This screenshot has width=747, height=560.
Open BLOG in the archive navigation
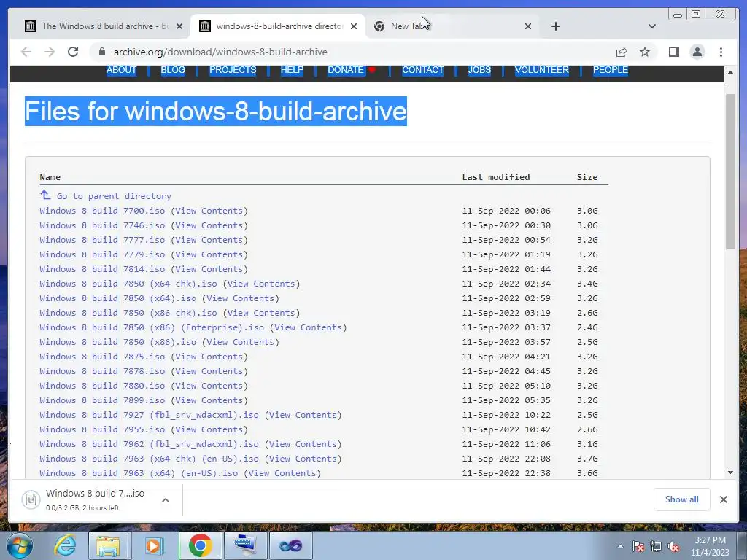click(x=172, y=70)
